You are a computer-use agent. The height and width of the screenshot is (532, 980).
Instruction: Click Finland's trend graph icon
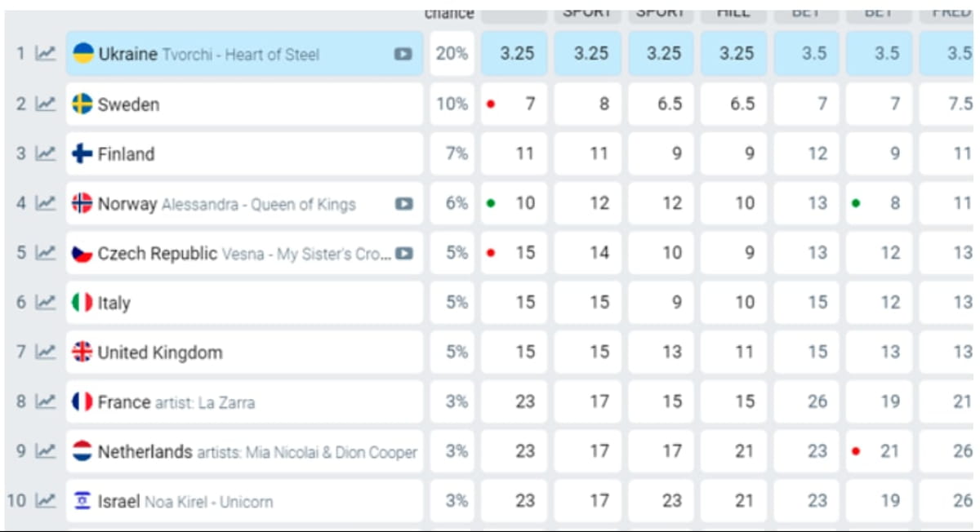(46, 153)
